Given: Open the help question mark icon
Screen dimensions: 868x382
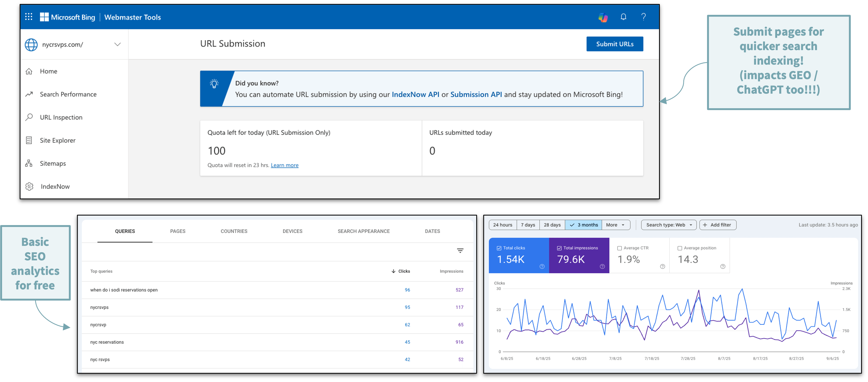Looking at the screenshot, I should (643, 17).
